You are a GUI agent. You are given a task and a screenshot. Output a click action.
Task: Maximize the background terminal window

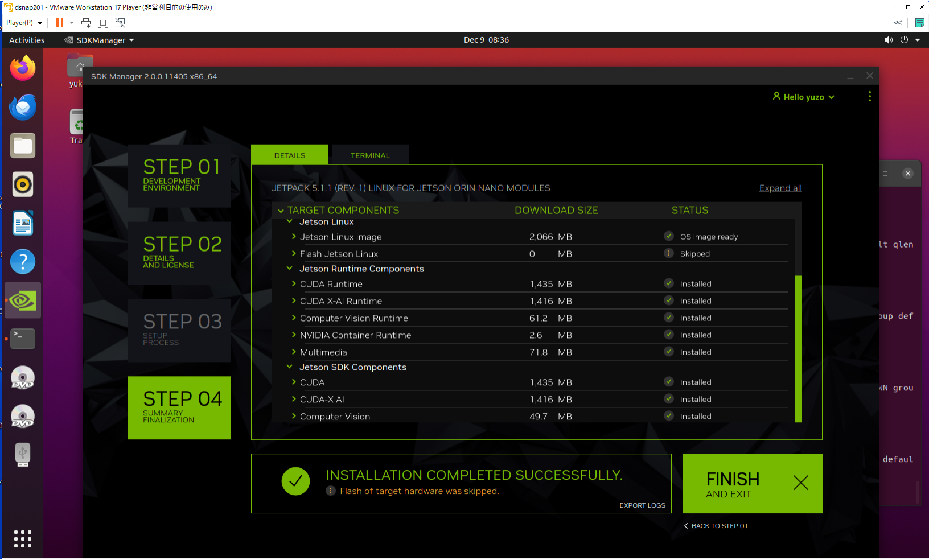(885, 174)
